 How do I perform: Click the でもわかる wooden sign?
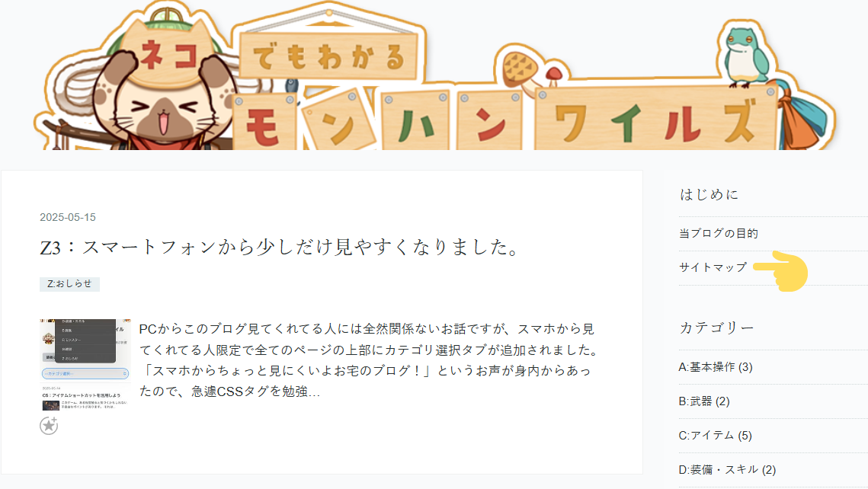328,56
